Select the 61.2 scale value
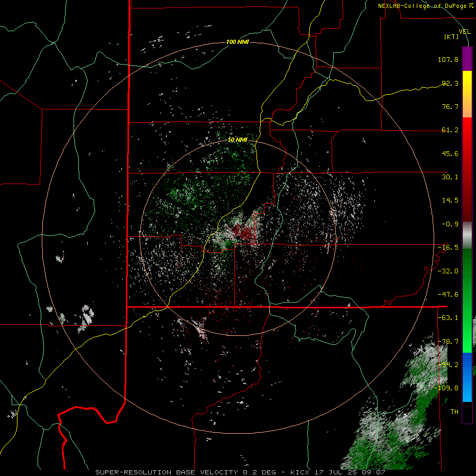476x476 pixels. (x=450, y=130)
